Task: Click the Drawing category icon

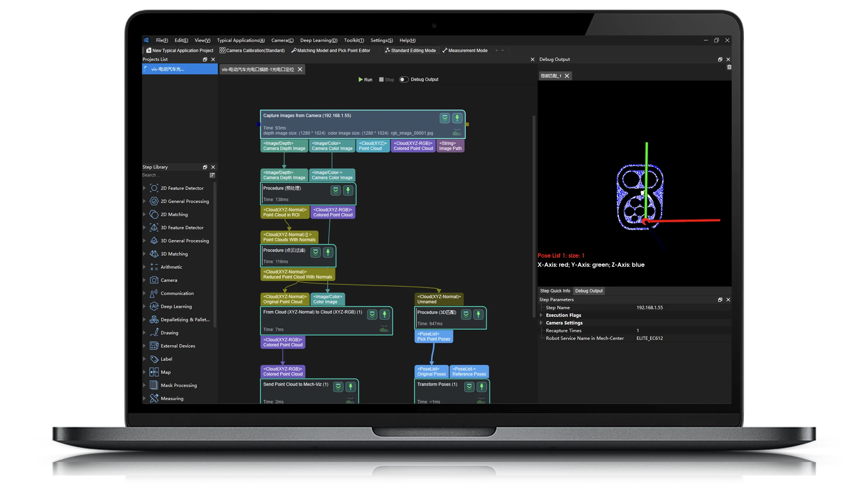Action: pos(154,333)
